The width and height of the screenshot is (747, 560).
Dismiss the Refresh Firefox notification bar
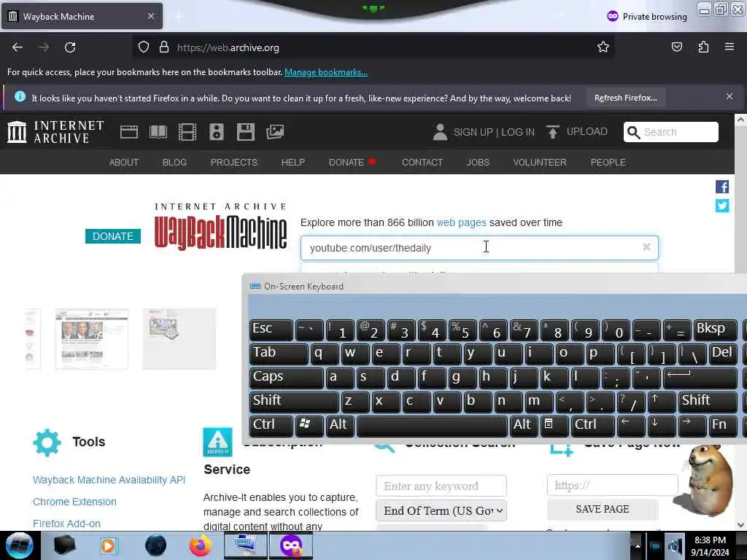[729, 97]
